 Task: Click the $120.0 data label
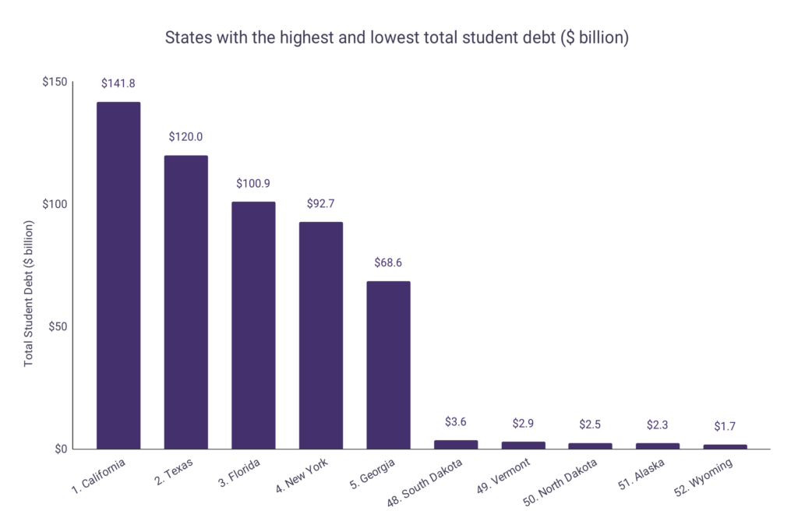[185, 137]
